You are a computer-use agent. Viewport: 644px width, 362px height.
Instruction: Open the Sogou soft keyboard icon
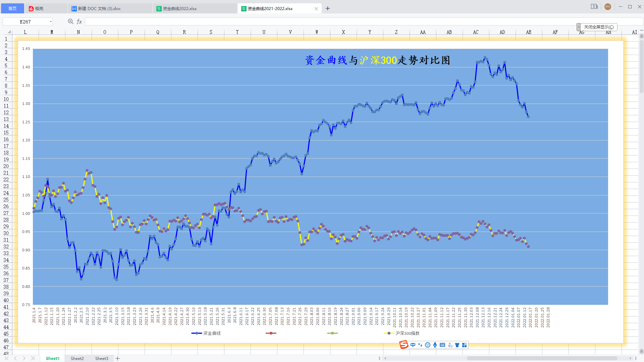(442, 345)
